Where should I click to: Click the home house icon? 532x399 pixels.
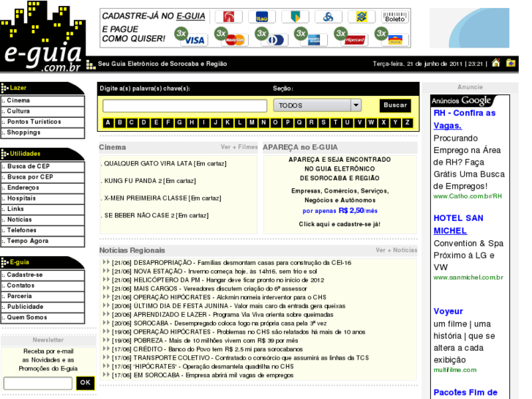(x=495, y=63)
